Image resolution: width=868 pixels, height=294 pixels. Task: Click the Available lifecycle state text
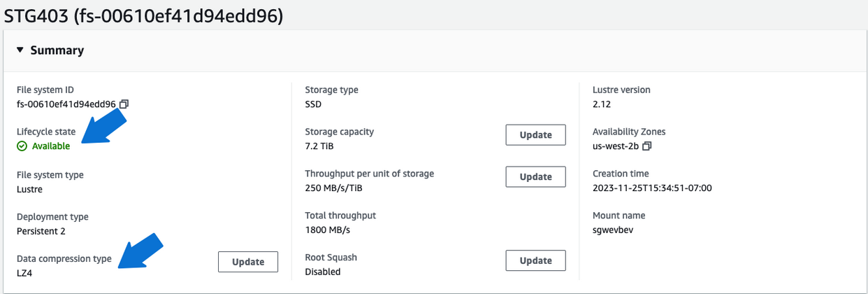[51, 146]
